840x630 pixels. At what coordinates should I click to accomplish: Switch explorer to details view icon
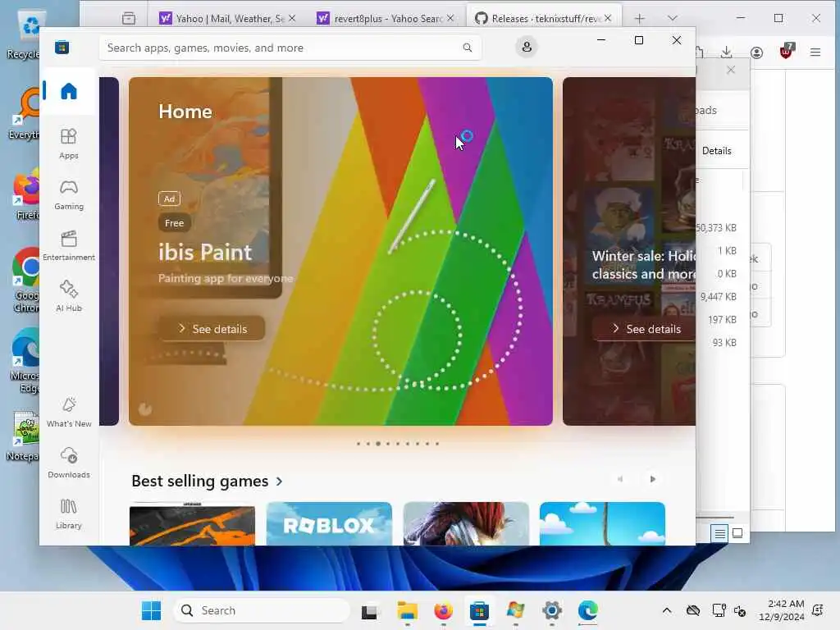point(719,533)
